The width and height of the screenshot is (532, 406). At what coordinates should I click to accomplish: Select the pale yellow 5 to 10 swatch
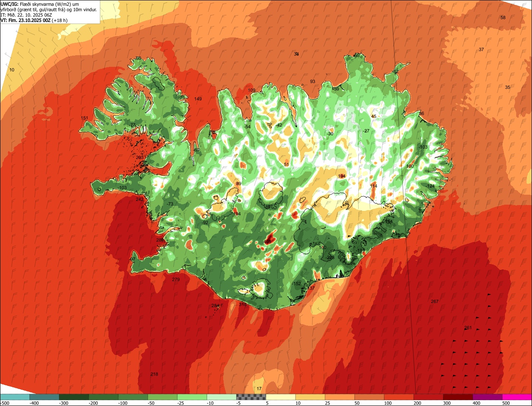[x=281, y=397]
